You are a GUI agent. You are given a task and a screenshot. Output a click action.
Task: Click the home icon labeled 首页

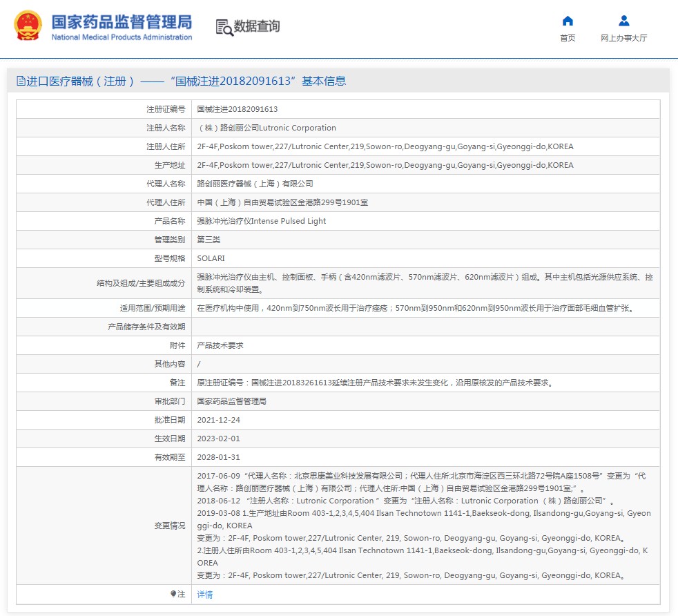[x=568, y=21]
